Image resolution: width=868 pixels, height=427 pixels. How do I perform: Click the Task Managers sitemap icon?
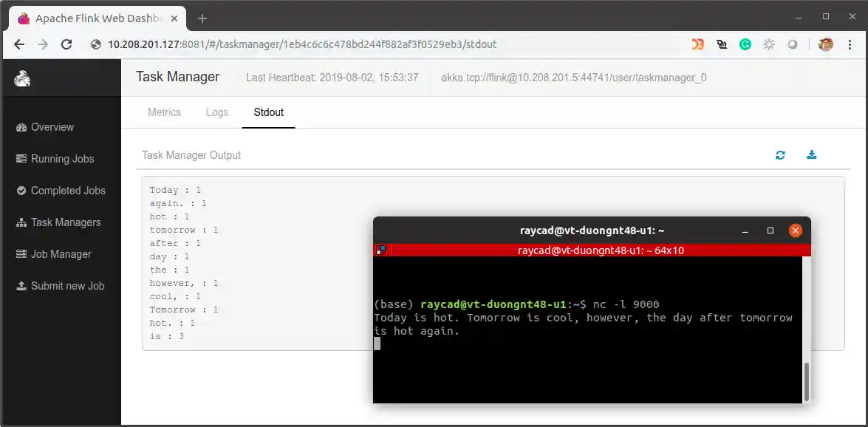click(21, 222)
